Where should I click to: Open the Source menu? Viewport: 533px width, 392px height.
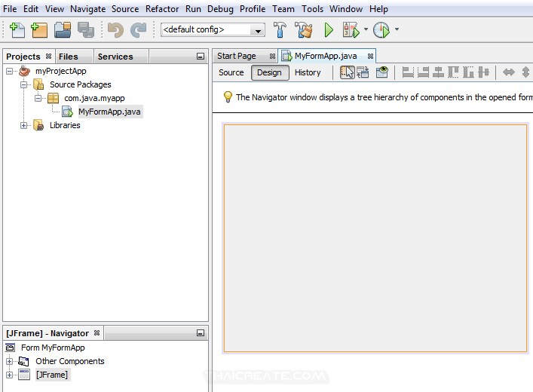(125, 9)
